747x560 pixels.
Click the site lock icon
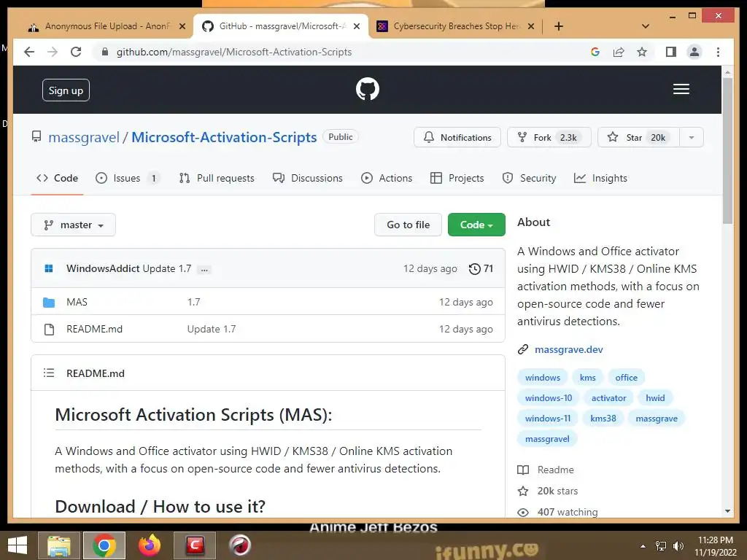coord(105,52)
